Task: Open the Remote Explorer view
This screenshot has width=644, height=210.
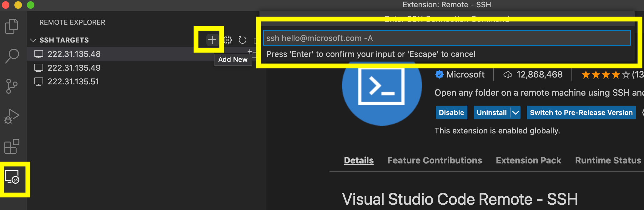Action: [x=12, y=177]
